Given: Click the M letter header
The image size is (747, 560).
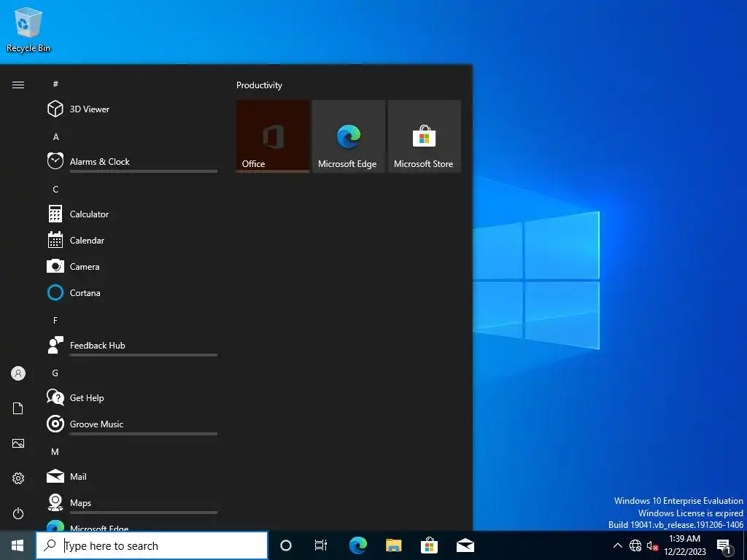Looking at the screenshot, I should tap(55, 452).
